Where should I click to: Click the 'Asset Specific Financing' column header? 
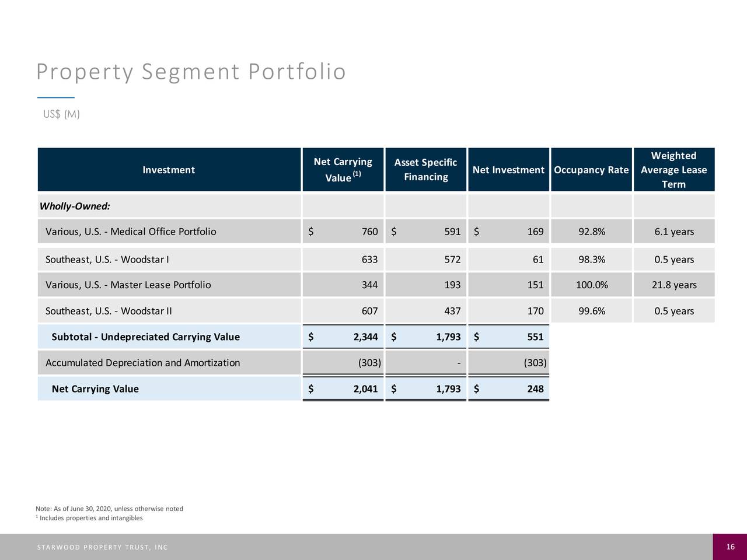(425, 170)
